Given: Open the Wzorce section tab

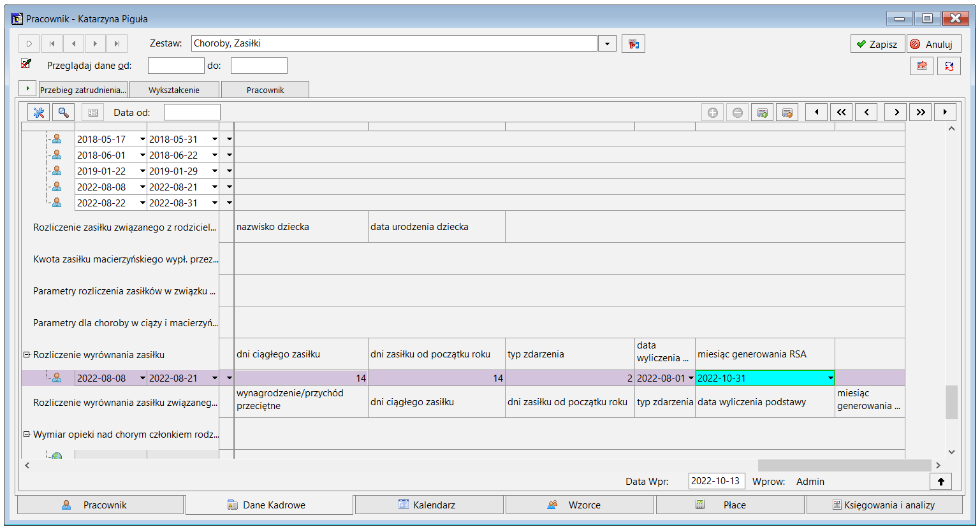Looking at the screenshot, I should [580, 505].
